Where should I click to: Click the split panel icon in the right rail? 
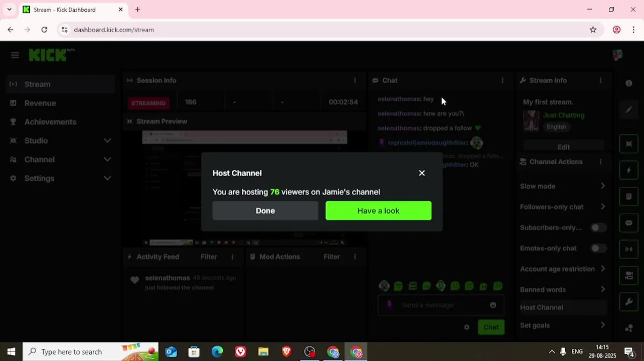click(628, 249)
